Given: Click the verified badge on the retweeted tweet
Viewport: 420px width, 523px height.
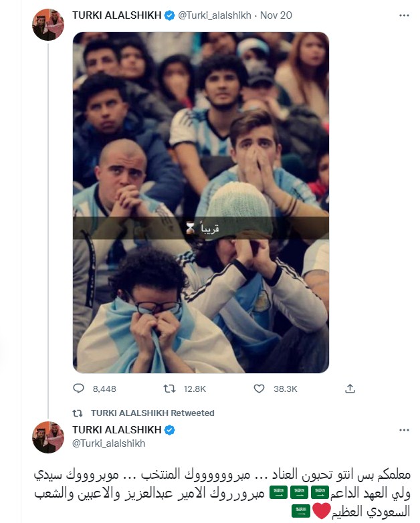Looking at the screenshot, I should click(169, 430).
